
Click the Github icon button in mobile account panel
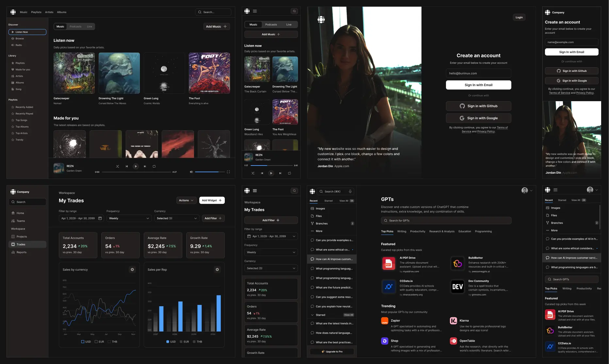point(572,71)
